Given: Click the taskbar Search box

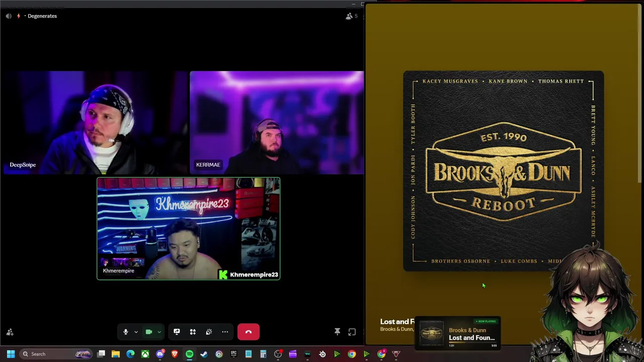Looking at the screenshot, I should tap(56, 354).
